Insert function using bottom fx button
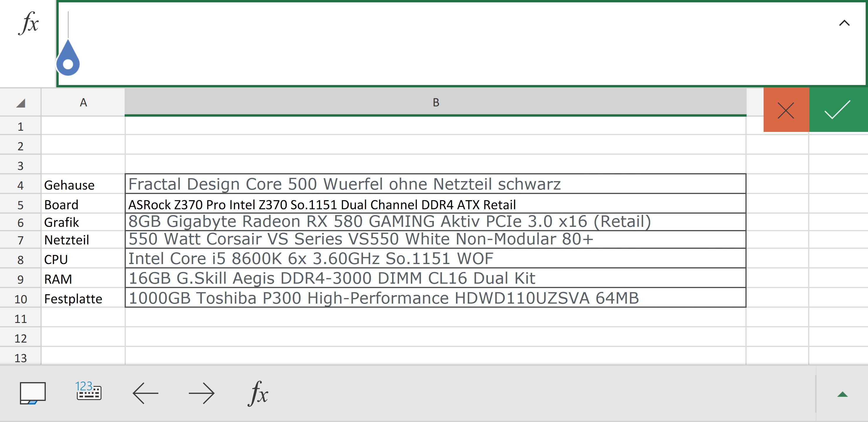This screenshot has height=422, width=868. coord(258,393)
